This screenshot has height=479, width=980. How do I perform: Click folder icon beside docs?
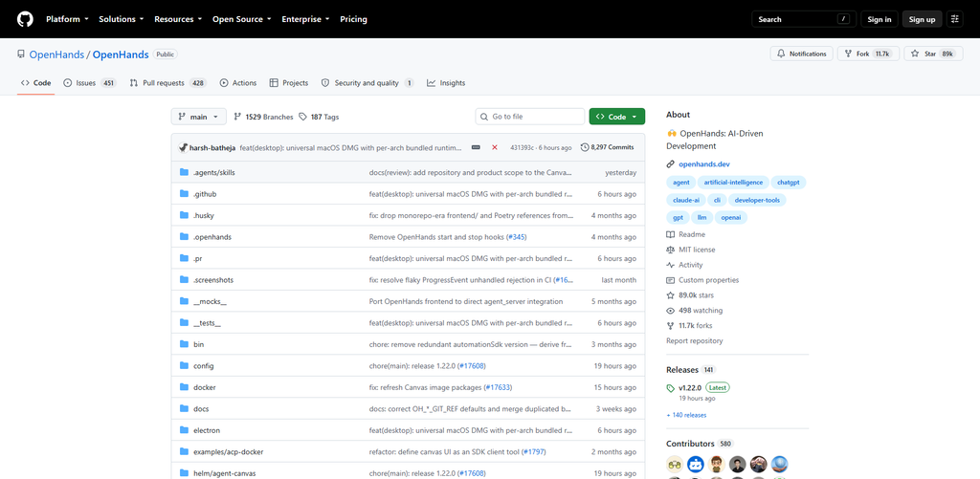(184, 408)
